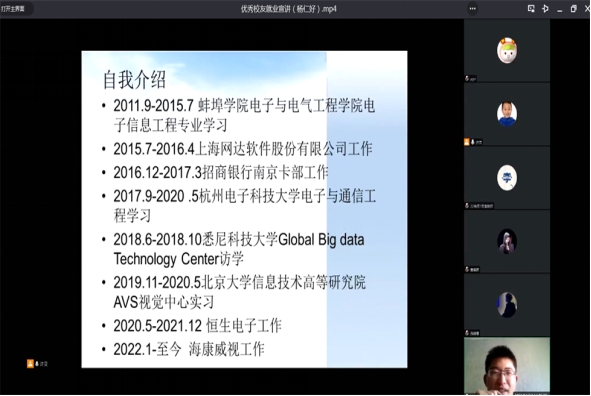This screenshot has width=591, height=396.
Task: Click the video file title in the title bar
Action: point(289,9)
